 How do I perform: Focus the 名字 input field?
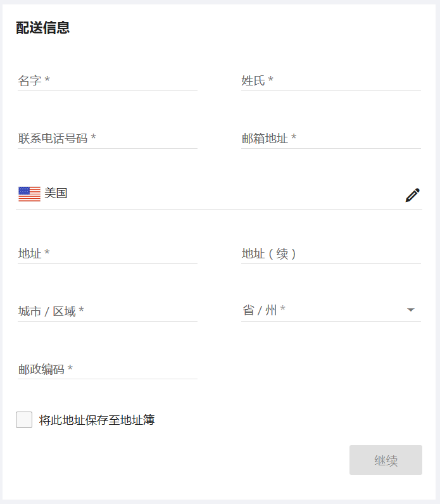pyautogui.click(x=108, y=81)
